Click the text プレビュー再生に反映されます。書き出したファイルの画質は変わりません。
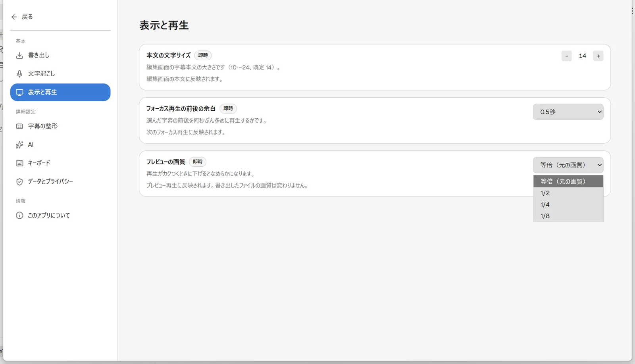This screenshot has height=364, width=635. [x=228, y=185]
